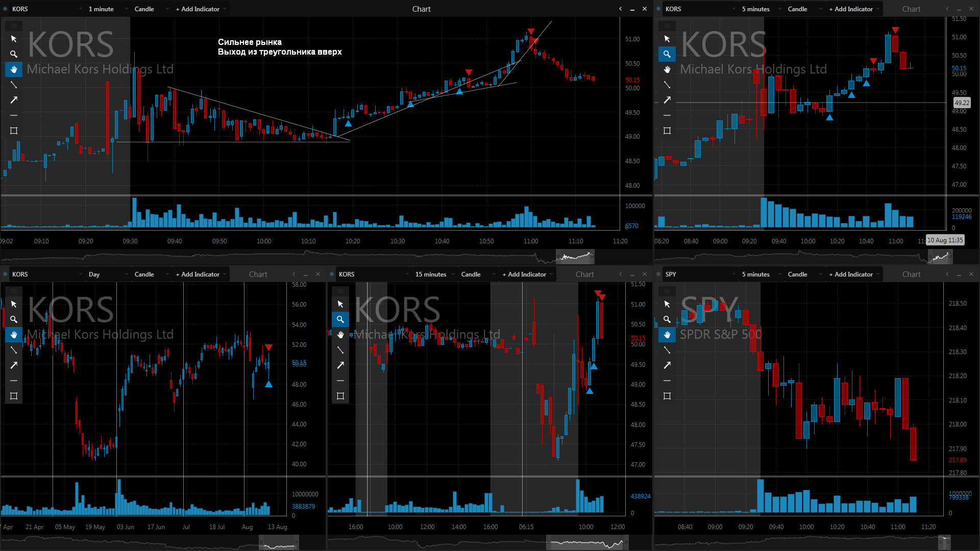Screen dimensions: 980x551
Task: Click the 10 Aug 11:35 time label
Action: click(x=945, y=240)
